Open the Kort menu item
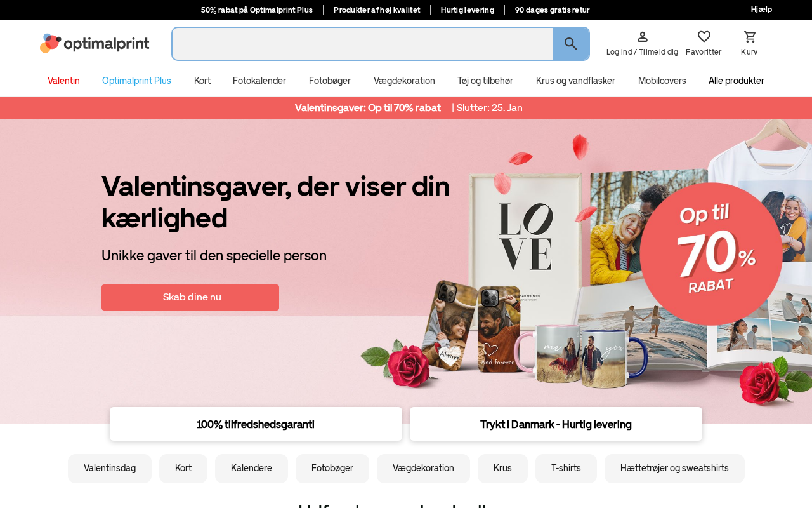 [202, 81]
